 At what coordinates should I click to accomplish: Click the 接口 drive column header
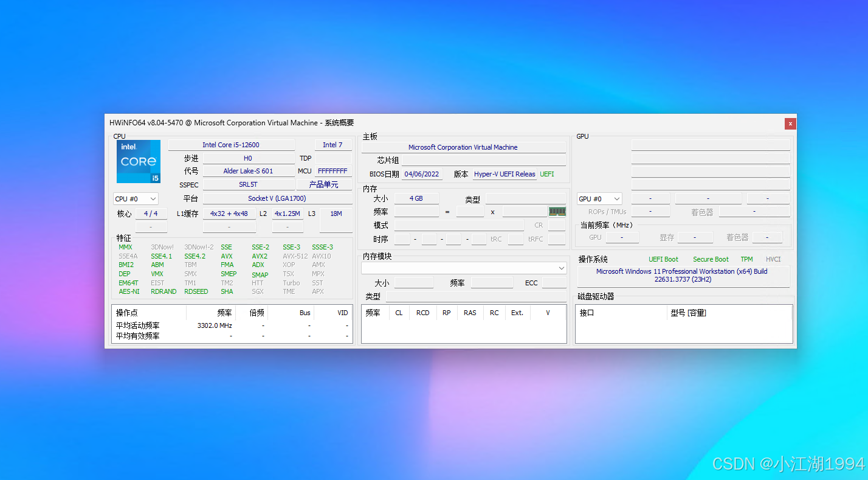pyautogui.click(x=621, y=313)
